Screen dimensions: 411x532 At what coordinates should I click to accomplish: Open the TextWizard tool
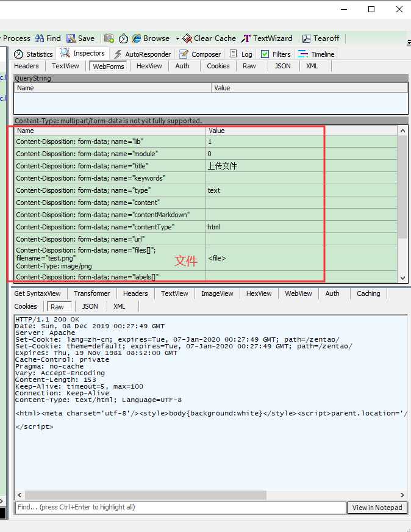[267, 38]
